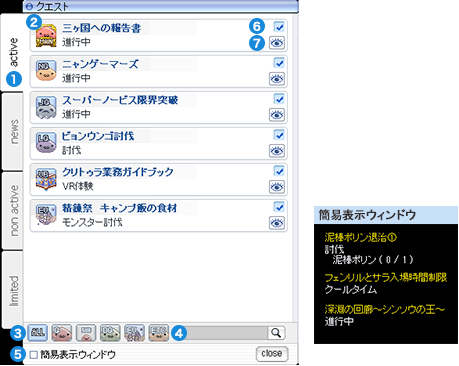This screenshot has width=459, height=366.
Task: Enable the 簡易表示ウィンドウ checkbox
Action: click(x=33, y=355)
